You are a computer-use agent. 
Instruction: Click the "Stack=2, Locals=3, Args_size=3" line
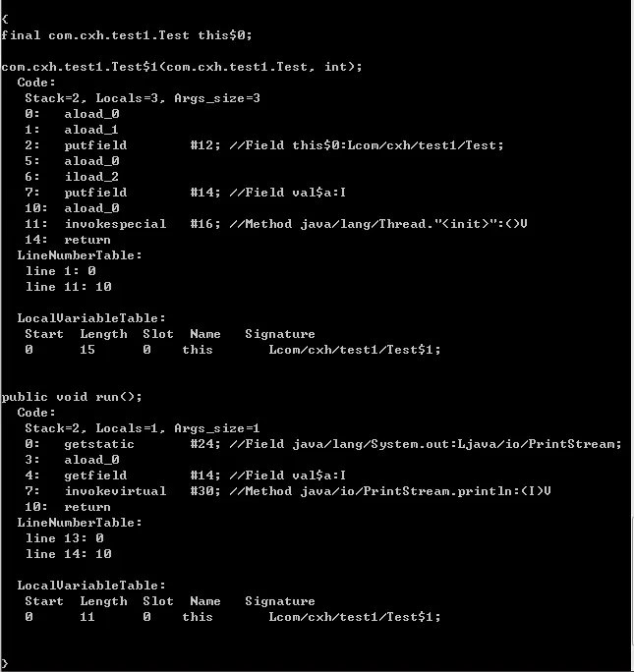[x=142, y=98]
